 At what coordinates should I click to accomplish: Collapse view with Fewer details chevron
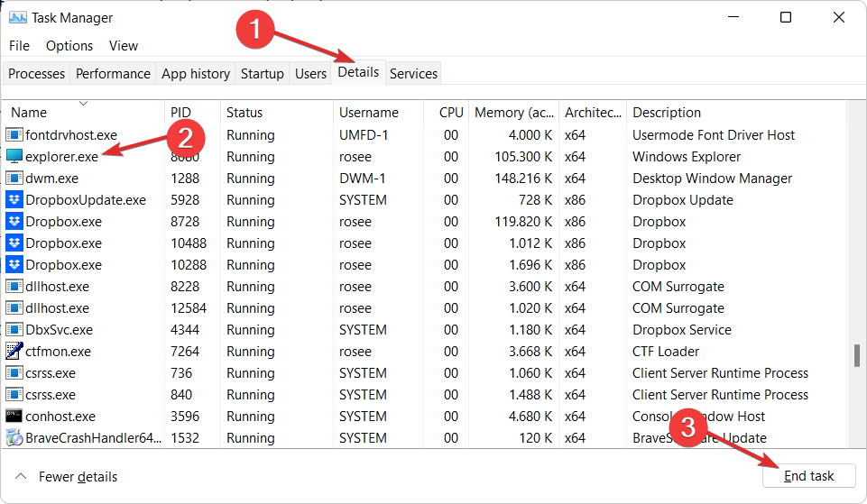(21, 476)
